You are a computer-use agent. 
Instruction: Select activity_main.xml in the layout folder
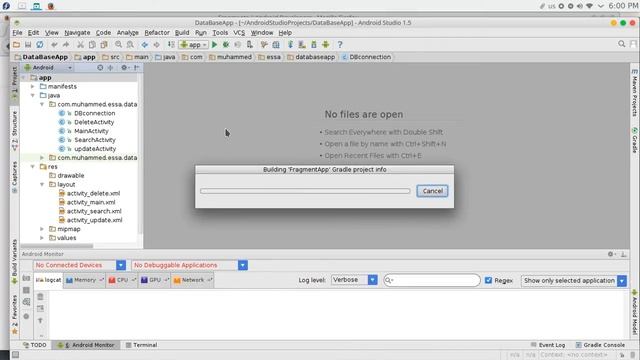(87, 202)
